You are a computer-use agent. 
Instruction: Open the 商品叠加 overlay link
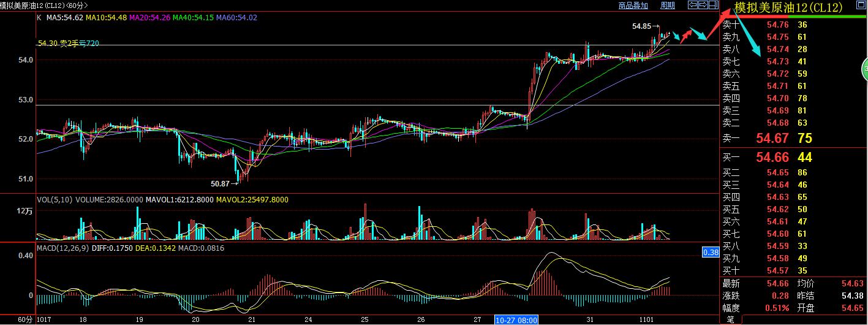(x=633, y=6)
